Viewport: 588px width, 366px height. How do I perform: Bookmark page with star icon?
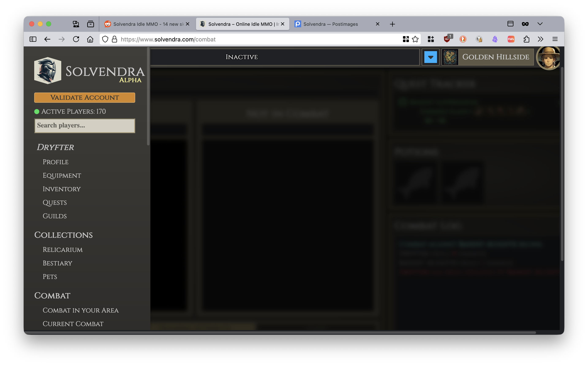click(415, 39)
